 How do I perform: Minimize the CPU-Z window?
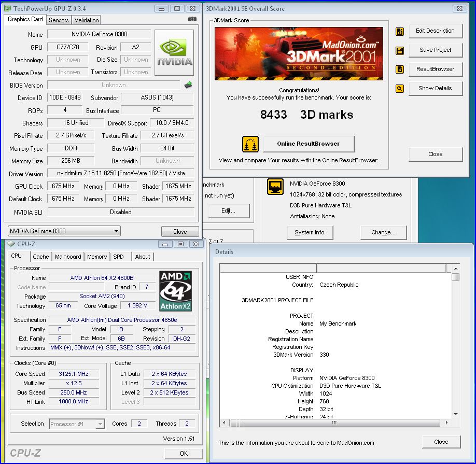point(165,244)
